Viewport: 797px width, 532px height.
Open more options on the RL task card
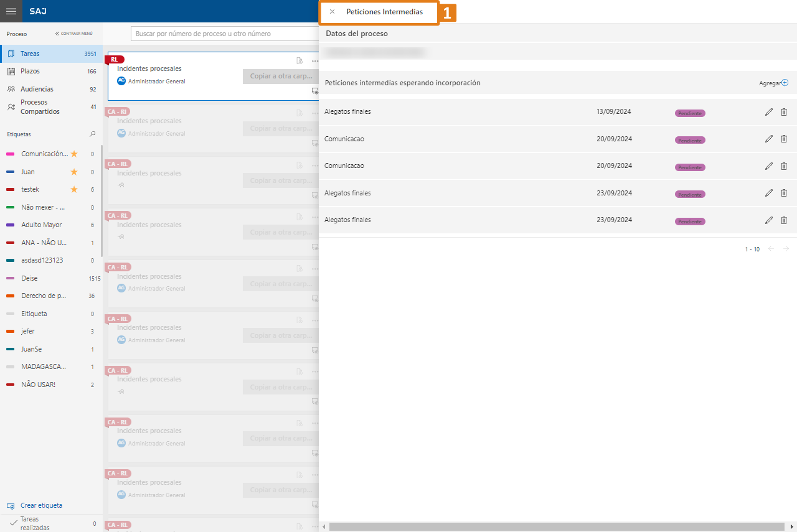(315, 61)
